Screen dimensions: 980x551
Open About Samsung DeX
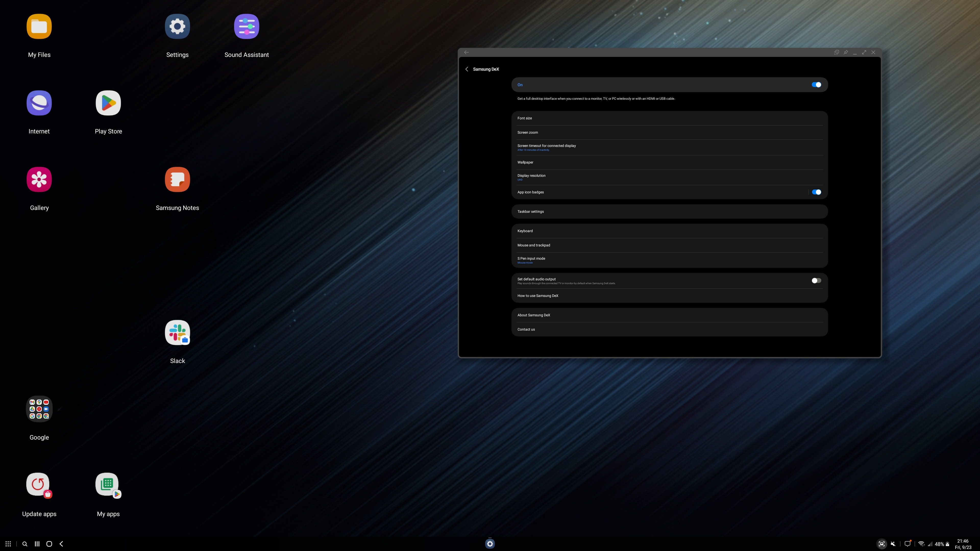670,315
